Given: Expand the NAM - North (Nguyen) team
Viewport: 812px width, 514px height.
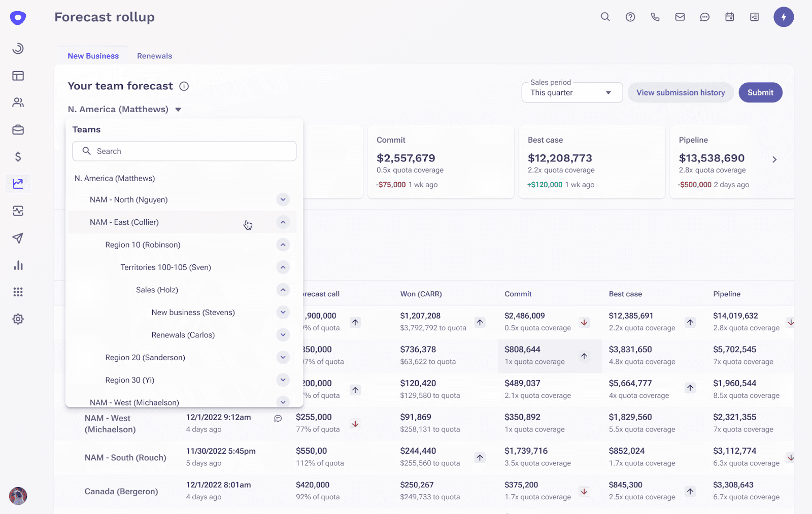Looking at the screenshot, I should (x=283, y=199).
